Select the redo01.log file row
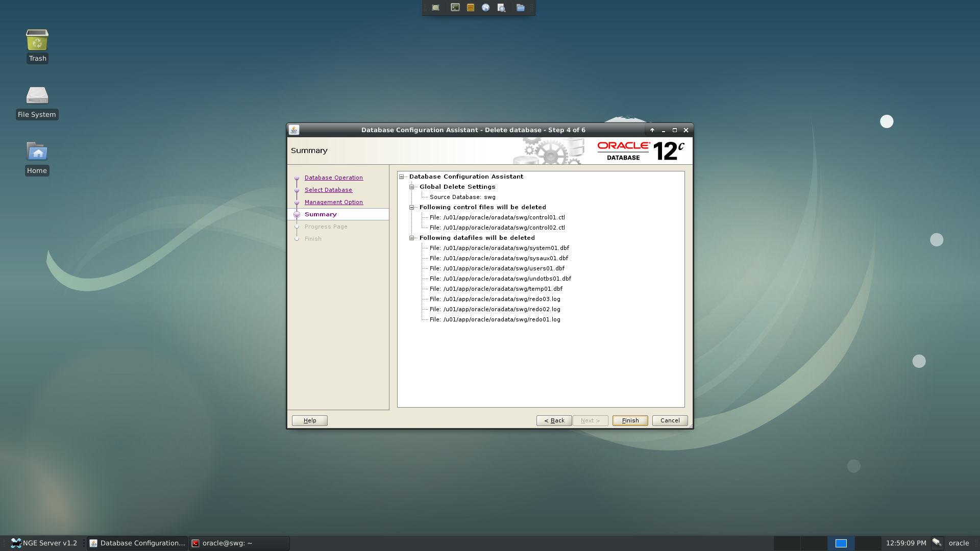 [x=495, y=319]
